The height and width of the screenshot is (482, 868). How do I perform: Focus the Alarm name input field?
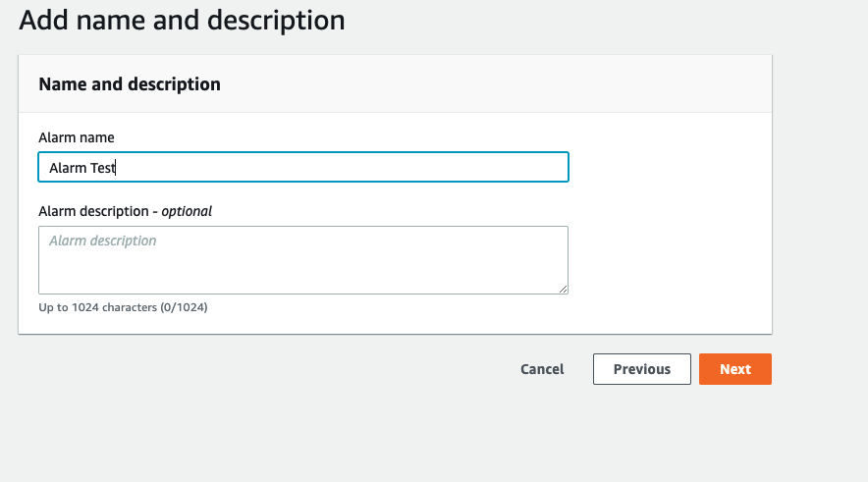tap(302, 168)
